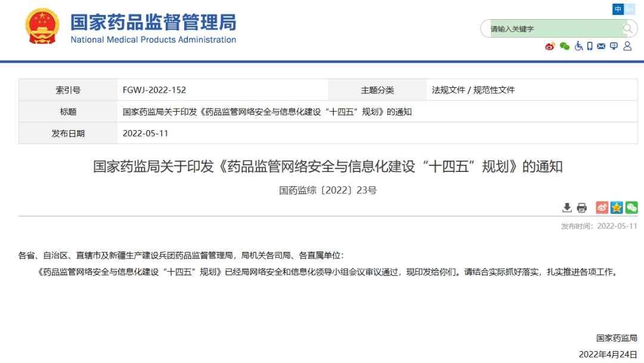Open the user account icon
The height and width of the screenshot is (363, 644).
(x=627, y=46)
